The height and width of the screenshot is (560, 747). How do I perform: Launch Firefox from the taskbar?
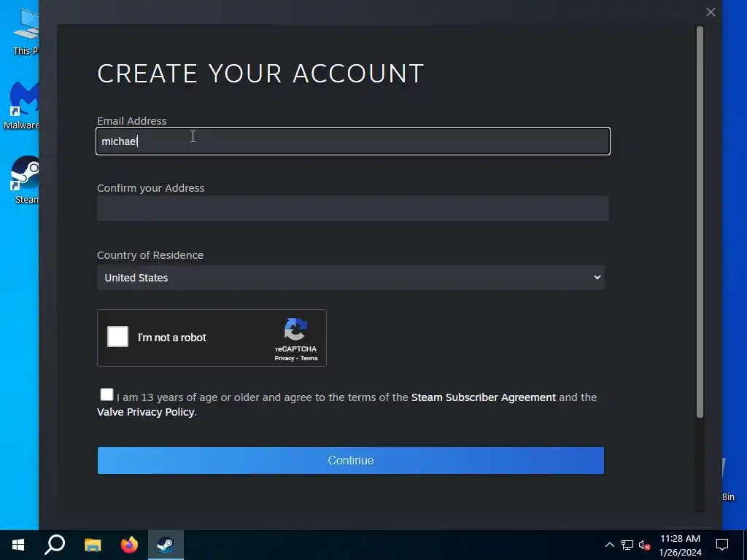coord(129,545)
